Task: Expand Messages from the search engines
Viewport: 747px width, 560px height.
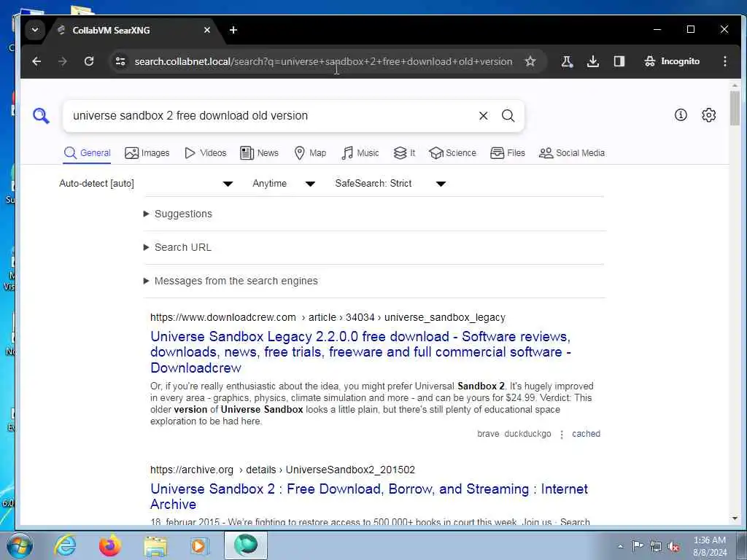Action: click(x=231, y=281)
